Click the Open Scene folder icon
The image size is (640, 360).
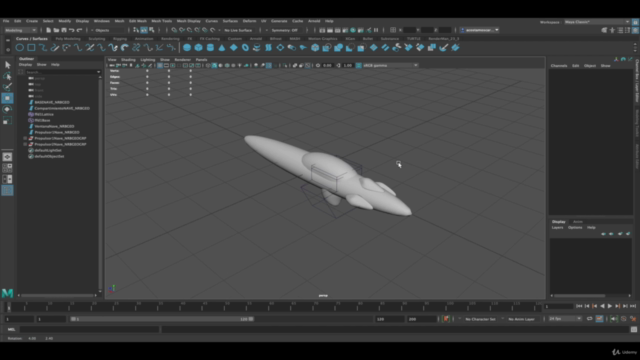click(56, 30)
